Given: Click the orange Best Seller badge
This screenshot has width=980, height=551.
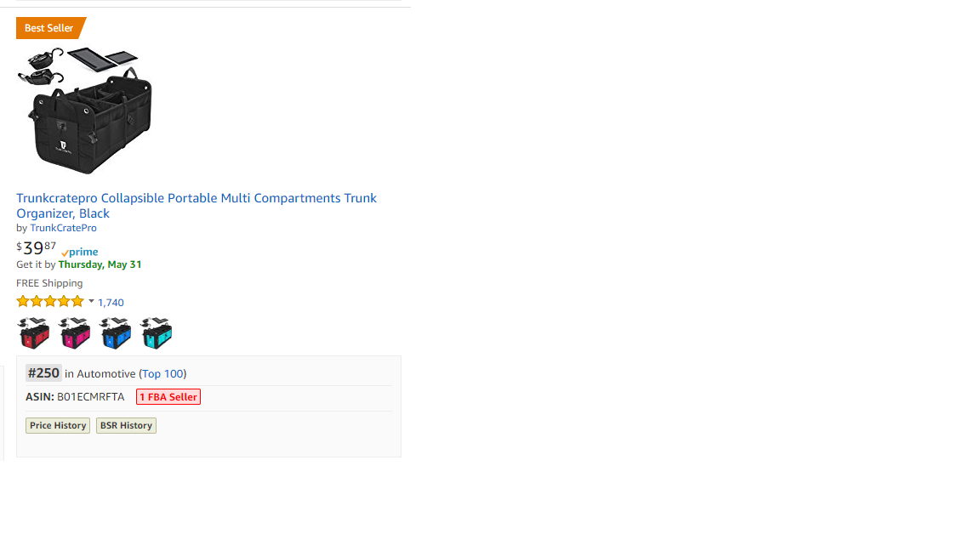Looking at the screenshot, I should coord(49,28).
